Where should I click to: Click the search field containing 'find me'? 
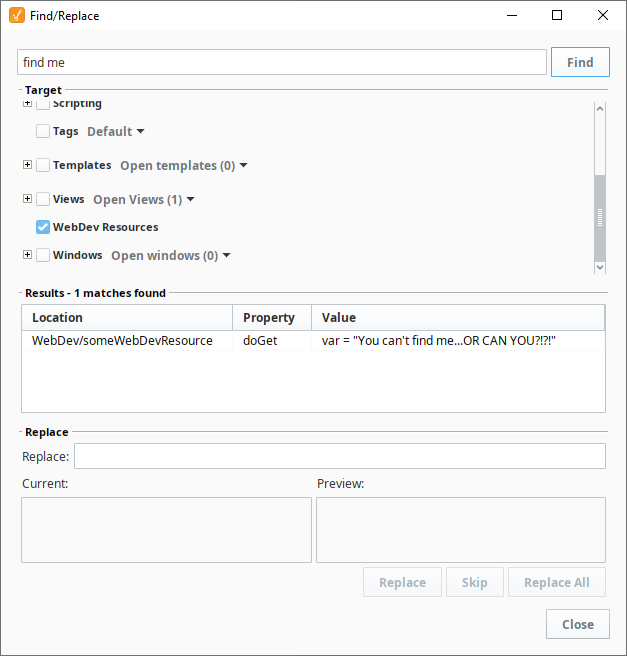tap(282, 62)
